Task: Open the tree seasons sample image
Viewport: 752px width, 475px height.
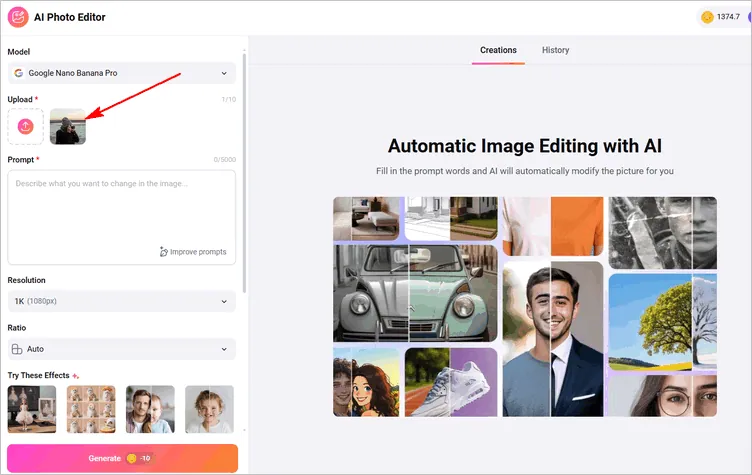Action: (663, 322)
